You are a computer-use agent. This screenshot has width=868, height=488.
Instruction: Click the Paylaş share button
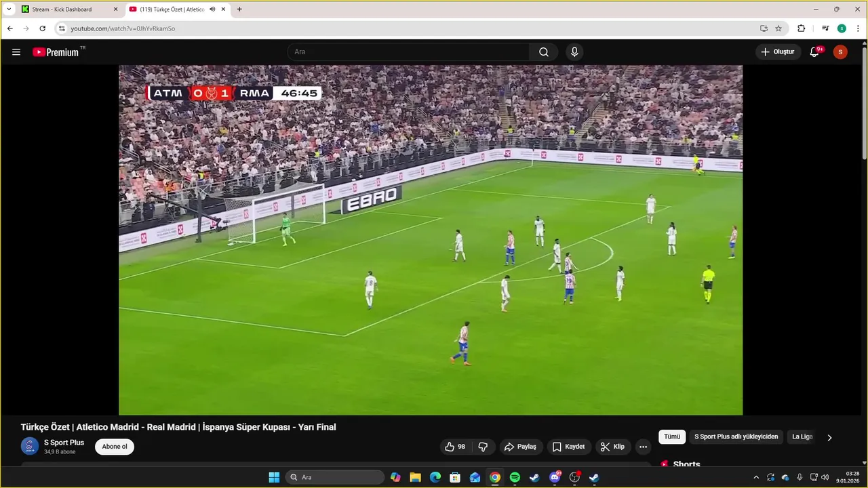pos(520,447)
